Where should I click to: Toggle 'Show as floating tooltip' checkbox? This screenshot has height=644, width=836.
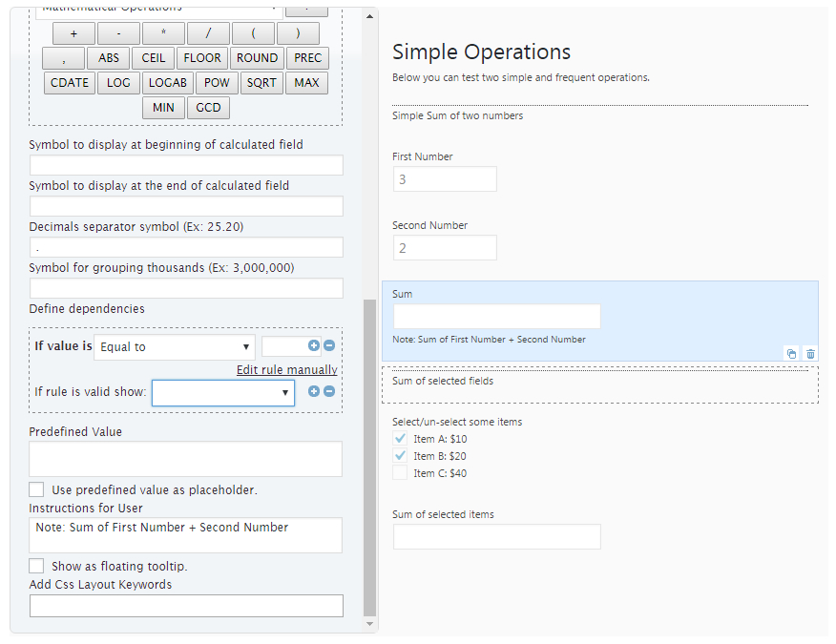click(x=36, y=566)
